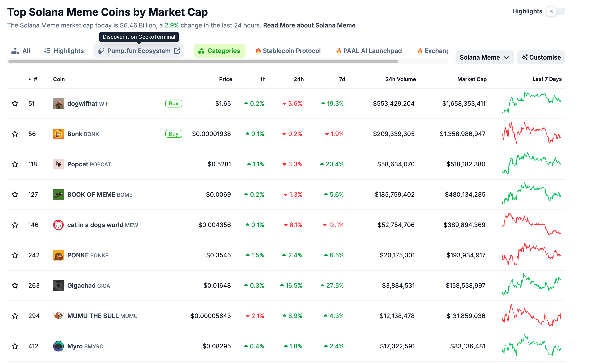Click the Myro coin logo

click(x=58, y=346)
